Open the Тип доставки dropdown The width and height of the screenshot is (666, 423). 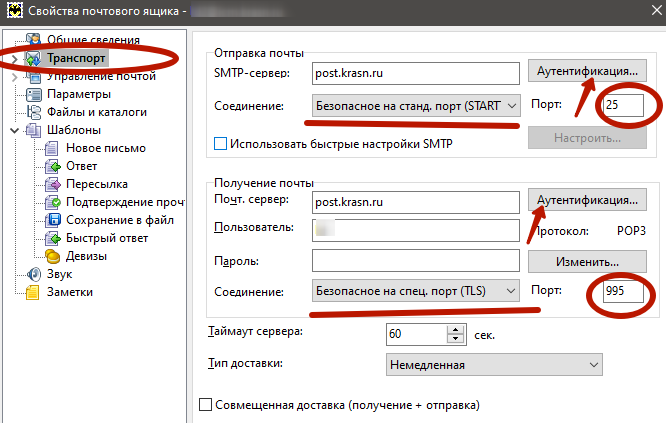click(494, 366)
